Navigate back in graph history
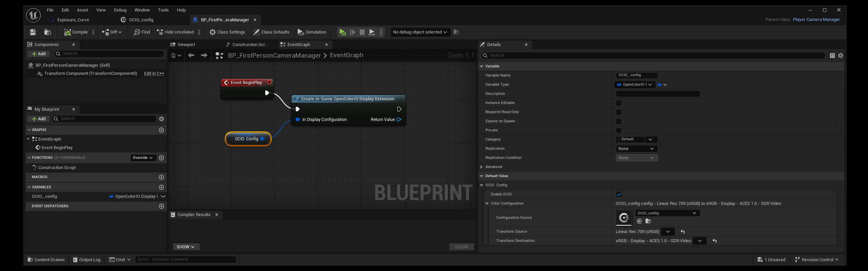Screen dimensions: 868x271 coord(191,56)
